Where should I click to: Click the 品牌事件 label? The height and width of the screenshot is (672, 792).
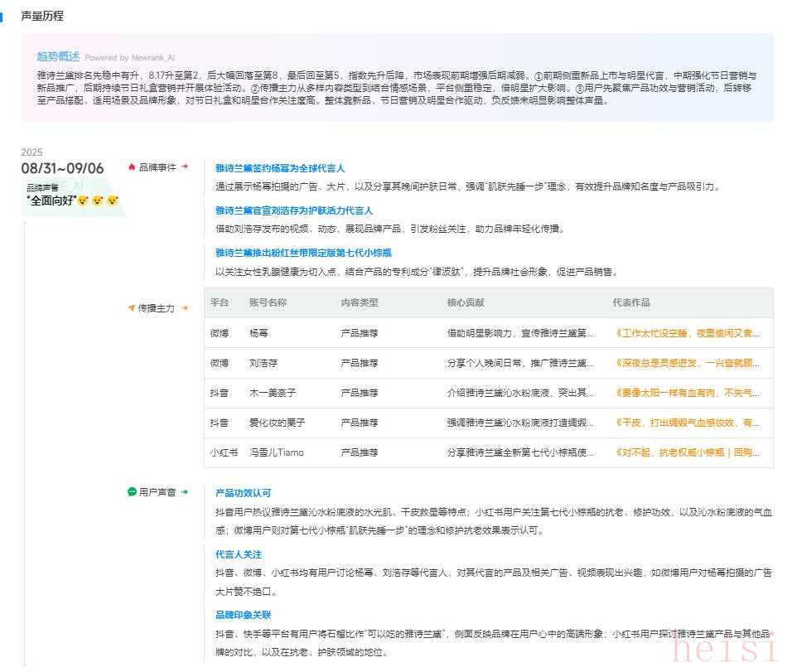tap(157, 167)
